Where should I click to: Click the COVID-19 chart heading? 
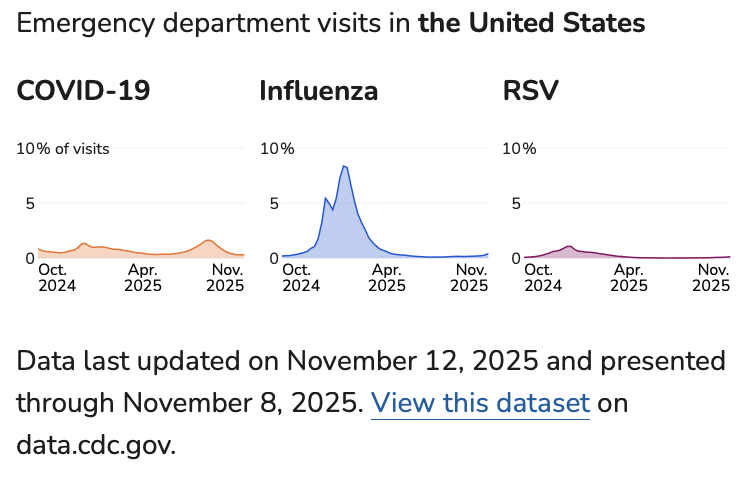84,92
